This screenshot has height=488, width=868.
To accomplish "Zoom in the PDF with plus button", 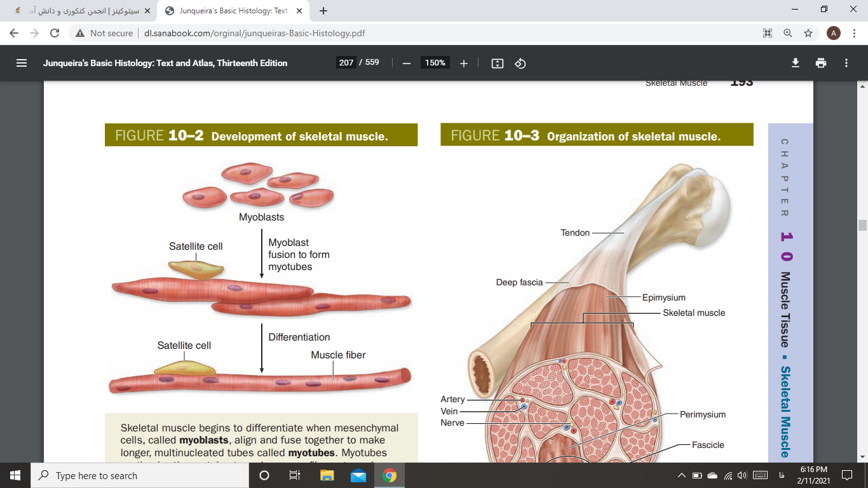I will pos(464,63).
